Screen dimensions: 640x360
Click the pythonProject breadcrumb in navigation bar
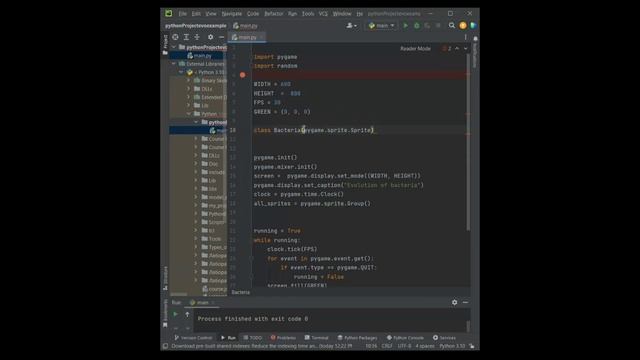pos(196,26)
